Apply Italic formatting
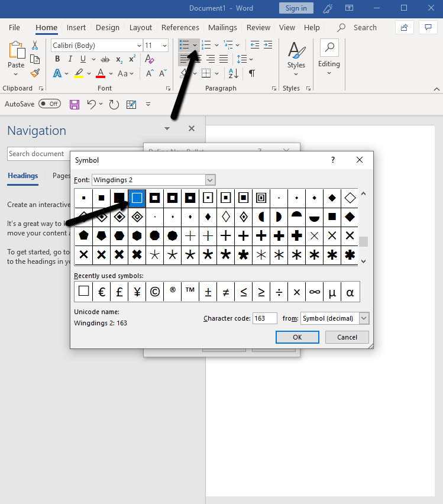443x504 pixels. tap(70, 59)
